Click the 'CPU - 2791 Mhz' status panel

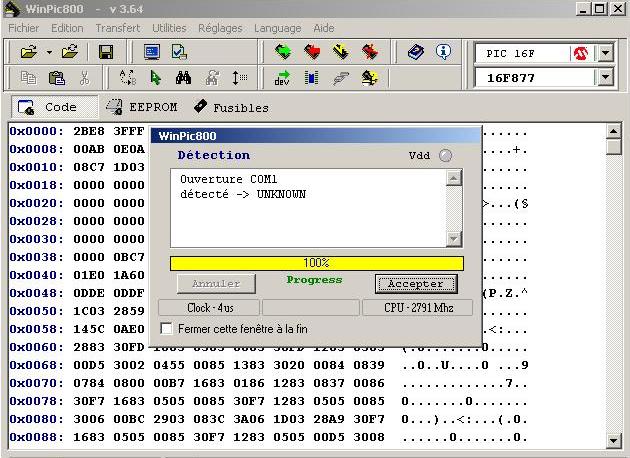pos(417,308)
